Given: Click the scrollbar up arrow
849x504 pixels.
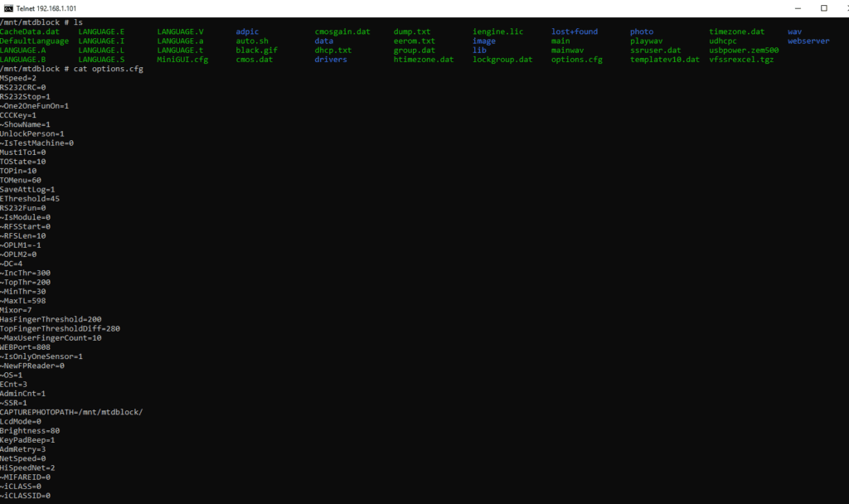Looking at the screenshot, I should (844, 22).
